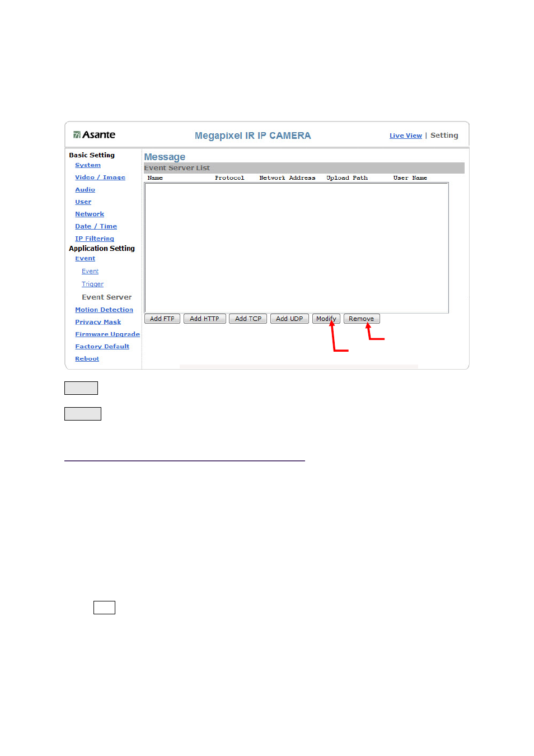Open the Trigger sub-item
This screenshot has height=756, width=534.
(93, 284)
